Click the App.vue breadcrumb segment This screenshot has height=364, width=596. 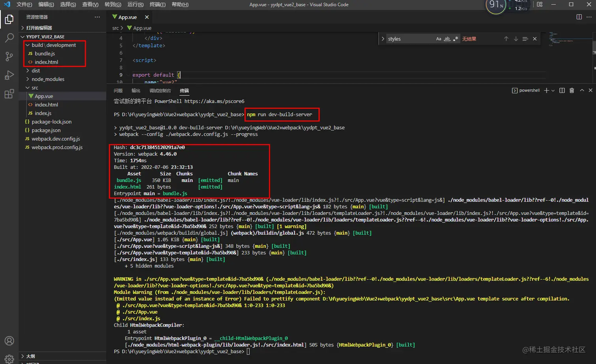click(139, 28)
